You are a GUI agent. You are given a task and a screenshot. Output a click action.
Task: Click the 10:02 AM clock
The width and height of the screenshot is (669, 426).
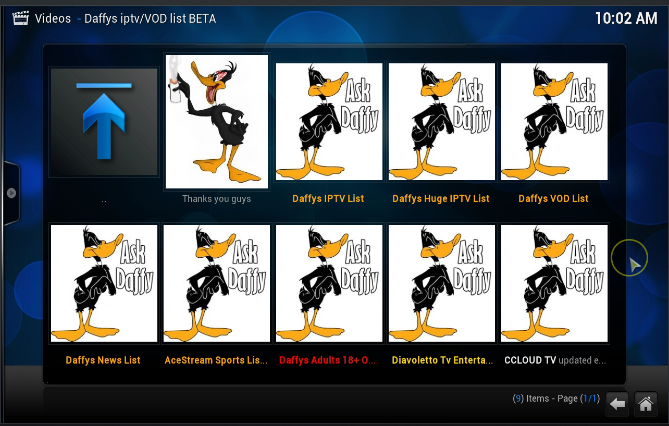(x=626, y=18)
